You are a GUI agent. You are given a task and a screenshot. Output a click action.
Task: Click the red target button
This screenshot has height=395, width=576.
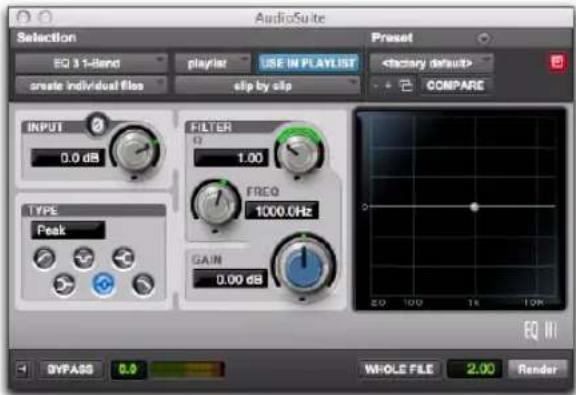(557, 62)
